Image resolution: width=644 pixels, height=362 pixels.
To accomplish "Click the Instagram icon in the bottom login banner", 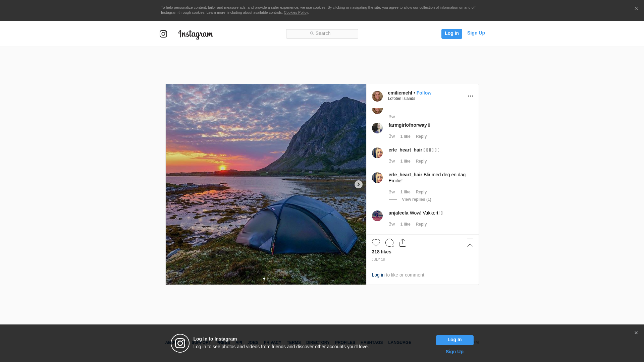I will click(180, 343).
